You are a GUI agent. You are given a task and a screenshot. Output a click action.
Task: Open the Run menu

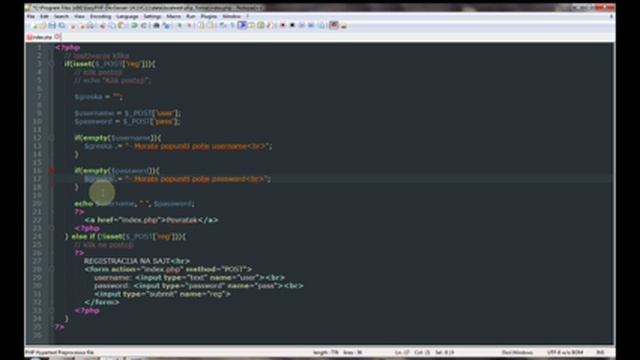[x=191, y=16]
